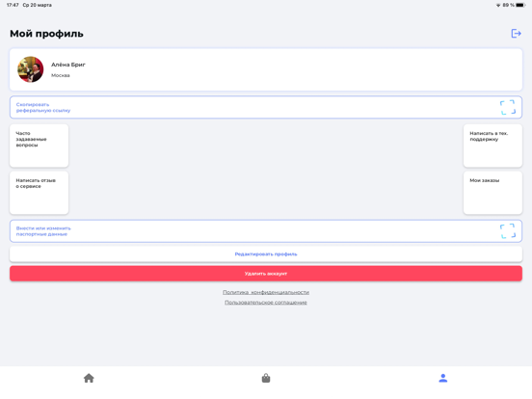Viewport: 532px width, 399px height.
Task: Open Часто задаваемые вопросы card
Action: click(39, 146)
